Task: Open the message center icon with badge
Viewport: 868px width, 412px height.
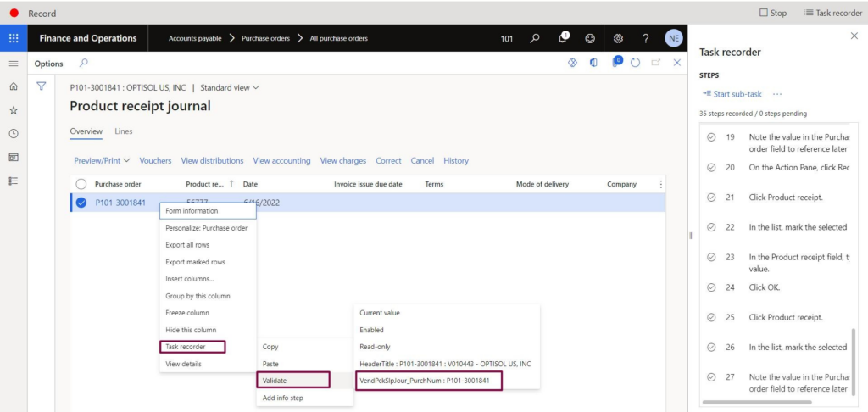Action: (617, 62)
